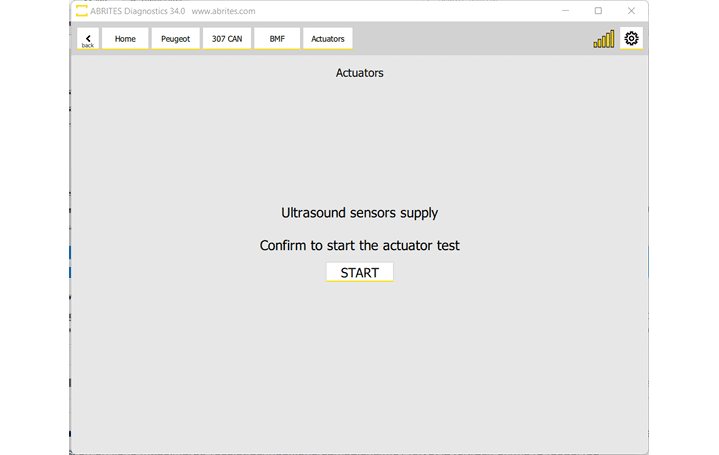Minimize the ABRITES Diagnostics window
The height and width of the screenshot is (455, 719).
coord(565,11)
